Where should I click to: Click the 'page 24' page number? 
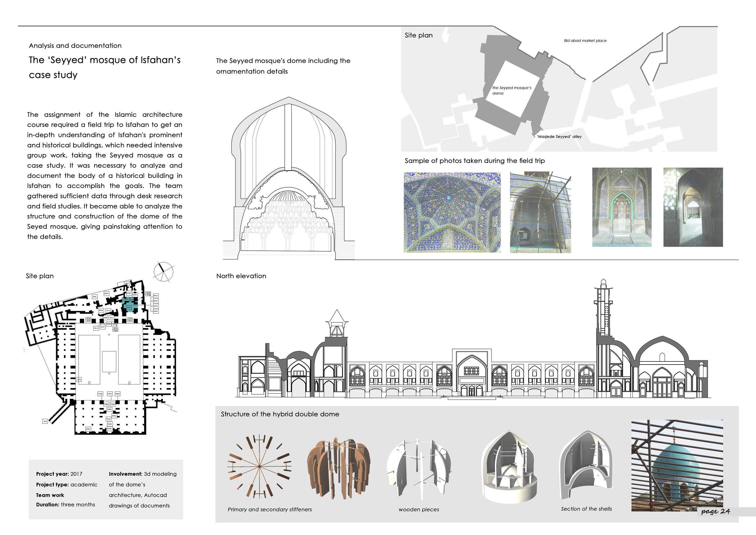pyautogui.click(x=715, y=511)
